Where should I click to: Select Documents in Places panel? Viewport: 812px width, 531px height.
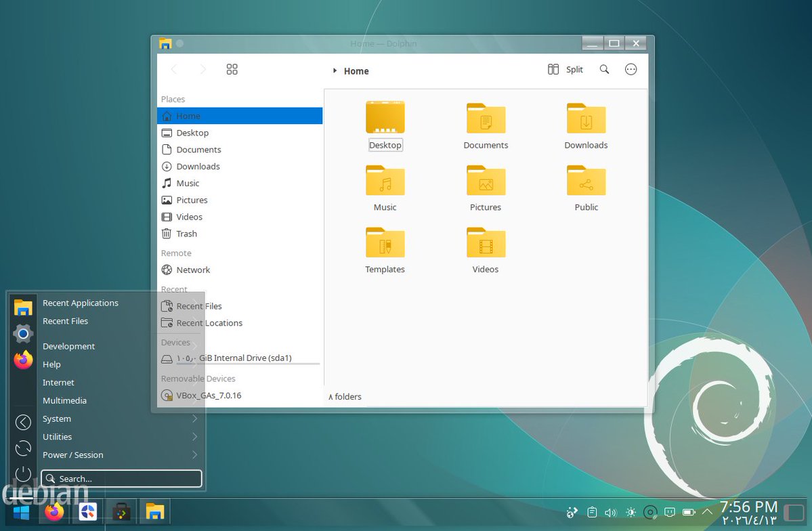click(240, 150)
